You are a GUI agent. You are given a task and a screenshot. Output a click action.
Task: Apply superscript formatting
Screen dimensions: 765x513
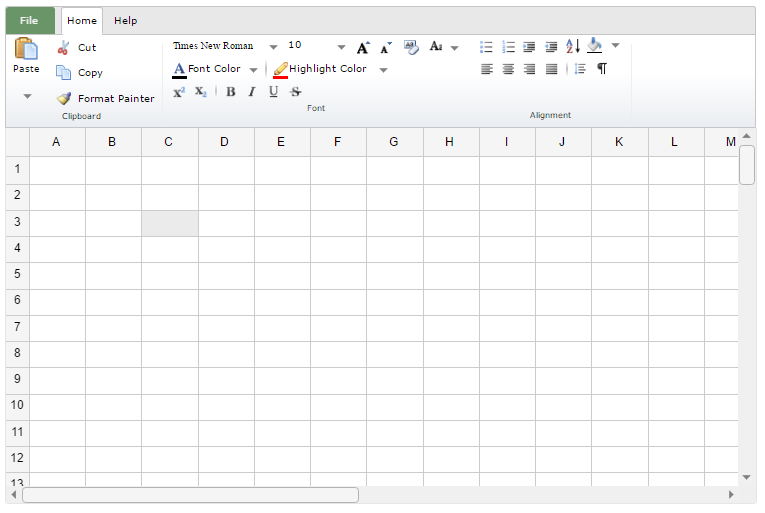(179, 92)
